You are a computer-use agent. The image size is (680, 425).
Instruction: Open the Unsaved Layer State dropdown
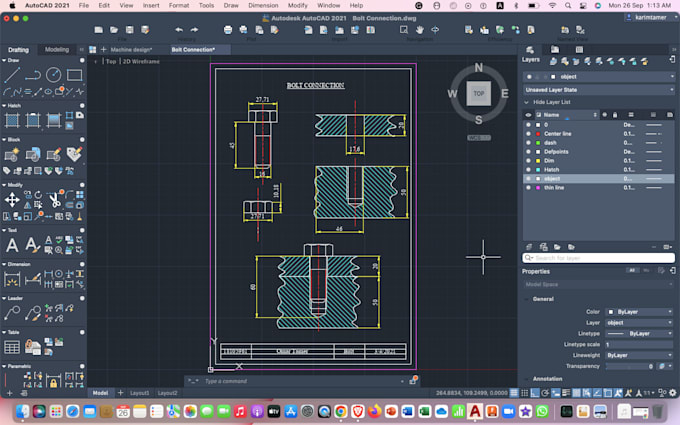[599, 90]
